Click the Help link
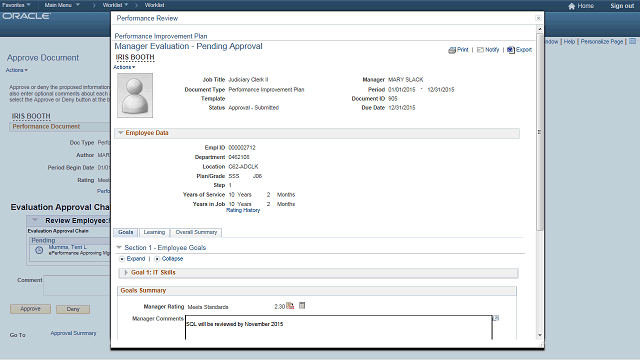The width and height of the screenshot is (640, 360). click(569, 42)
